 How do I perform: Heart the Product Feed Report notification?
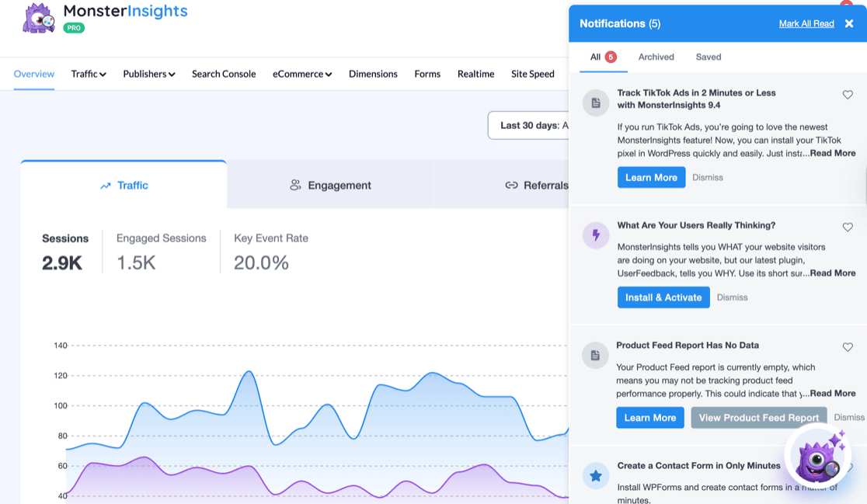click(x=847, y=347)
